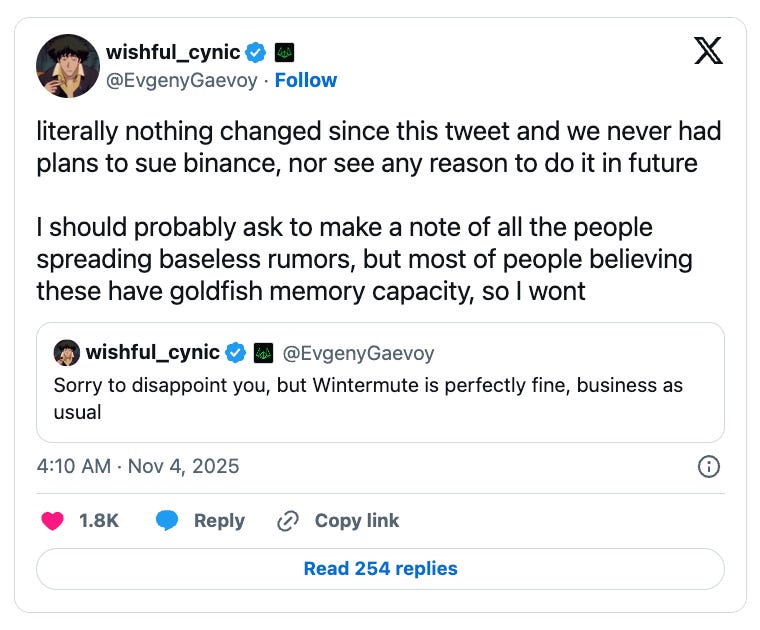
Task: Click the green affiliate badge in the header
Action: pos(284,52)
